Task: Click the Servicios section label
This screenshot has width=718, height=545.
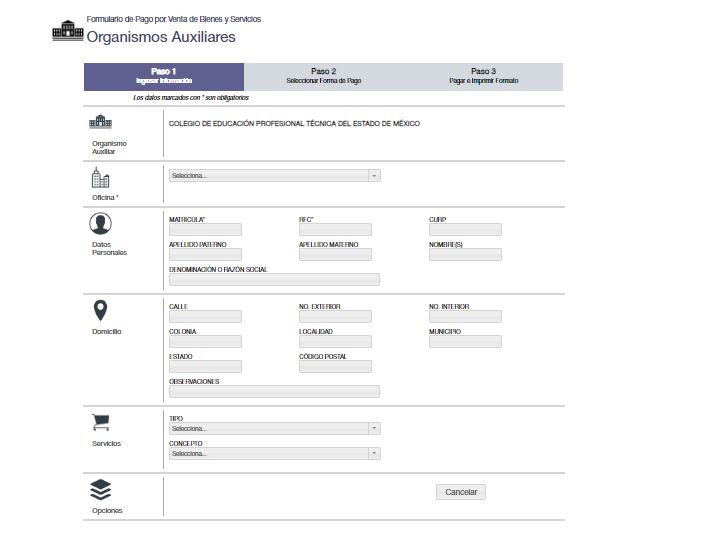Action: click(x=106, y=443)
